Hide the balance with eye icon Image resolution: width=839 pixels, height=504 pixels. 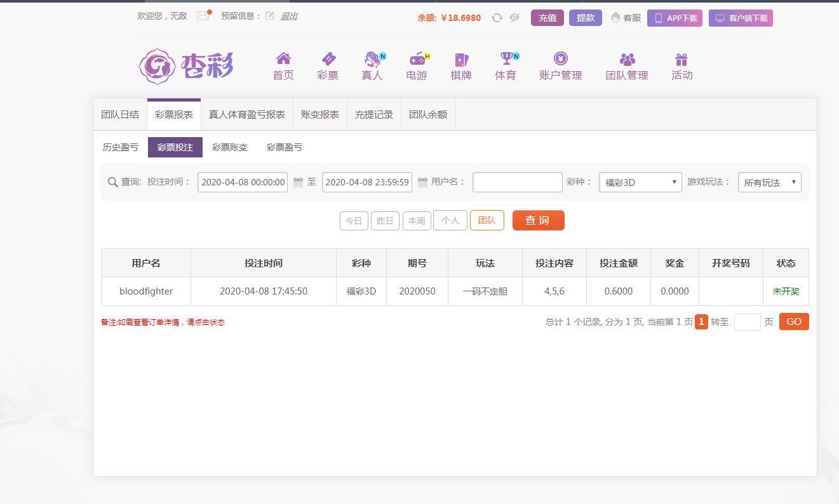pyautogui.click(x=514, y=18)
